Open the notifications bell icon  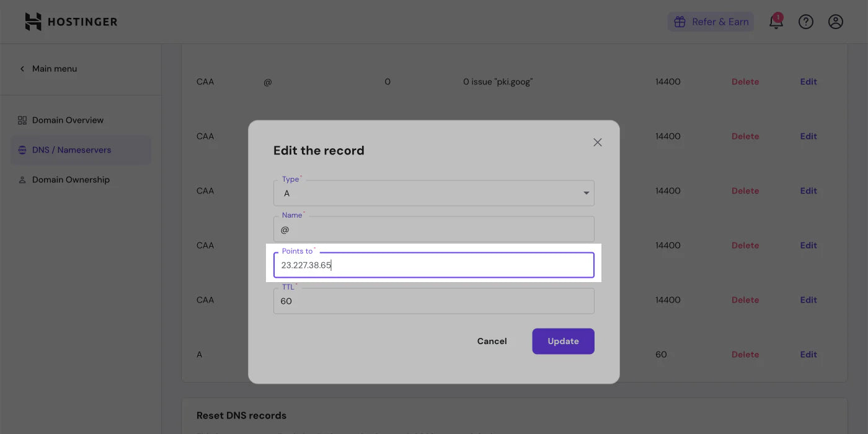click(776, 22)
